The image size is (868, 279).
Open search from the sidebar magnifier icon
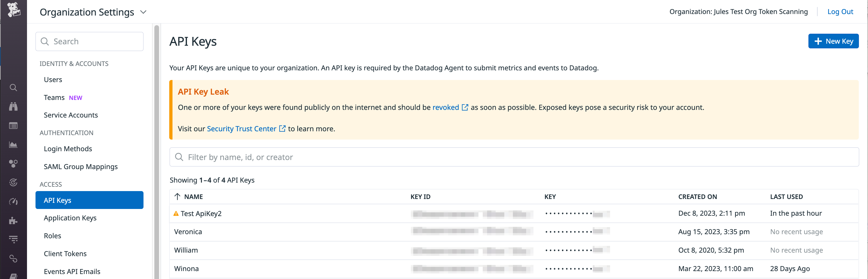13,87
